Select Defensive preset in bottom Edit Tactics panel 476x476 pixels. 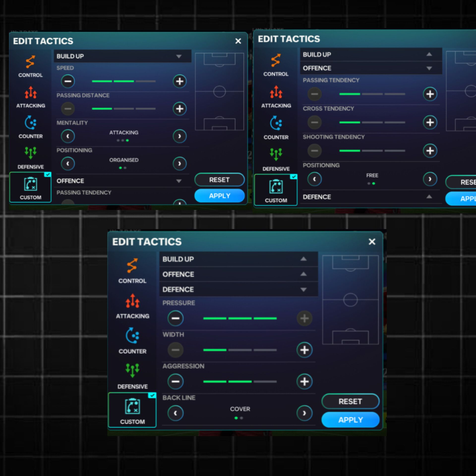click(132, 376)
